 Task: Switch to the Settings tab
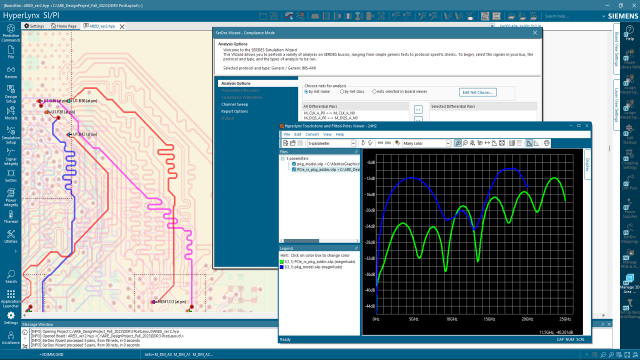(x=34, y=26)
